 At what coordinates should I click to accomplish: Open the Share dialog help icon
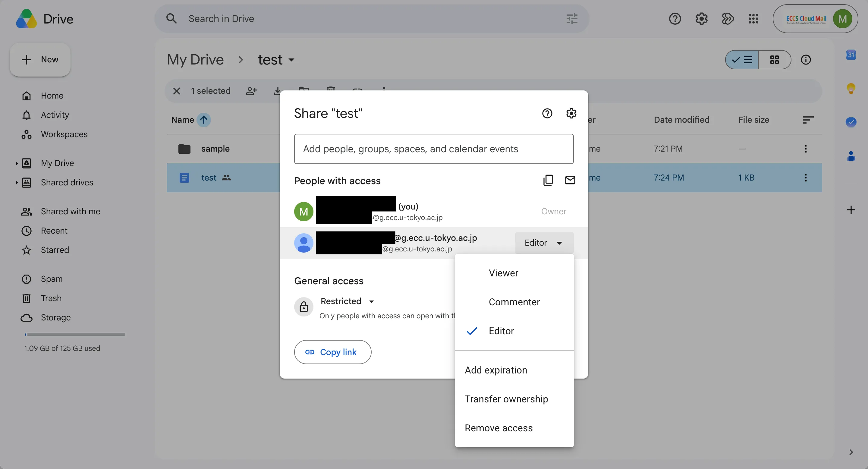(x=547, y=113)
